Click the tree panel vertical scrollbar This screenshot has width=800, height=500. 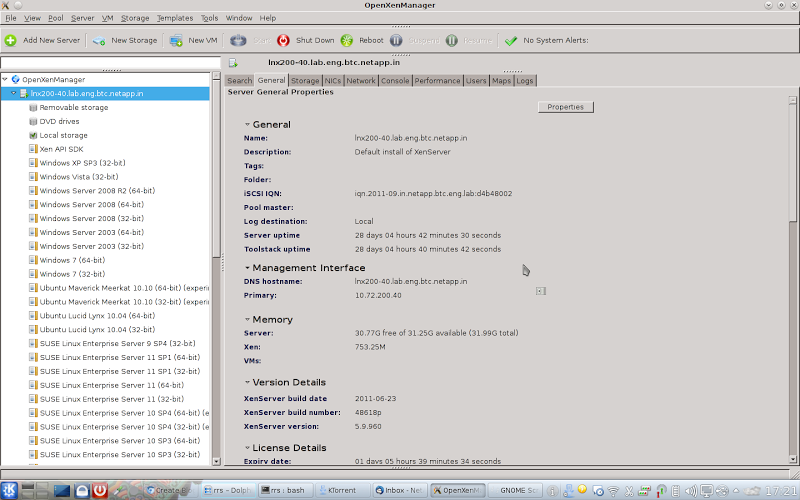216,168
